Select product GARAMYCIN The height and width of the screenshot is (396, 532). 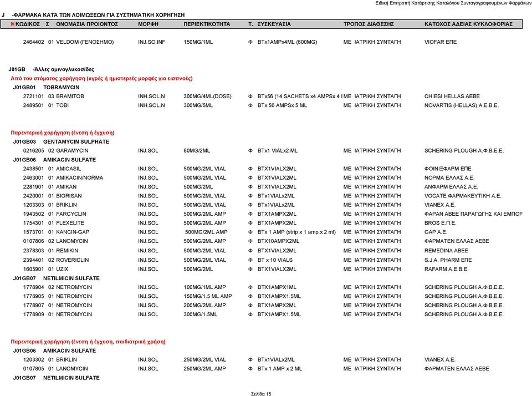click(x=72, y=151)
